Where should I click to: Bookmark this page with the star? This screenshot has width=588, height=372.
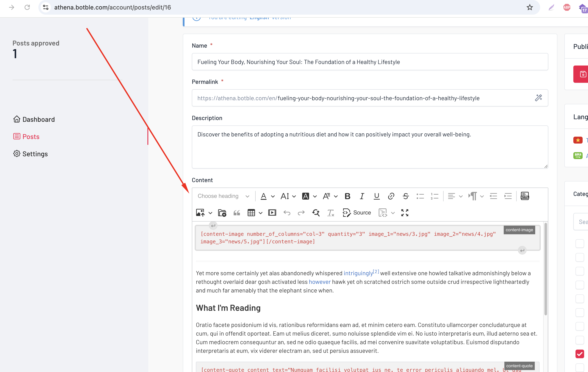[530, 7]
